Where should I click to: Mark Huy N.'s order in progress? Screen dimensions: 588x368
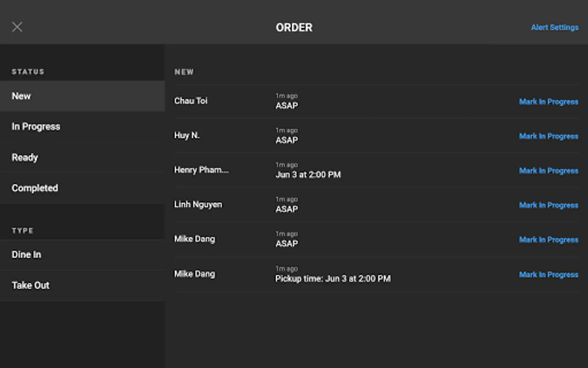click(x=548, y=136)
